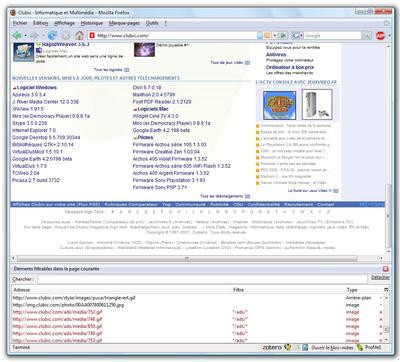Screen dimensions: 400x362
Task: Open the RapidWeaver software thumbnail
Action: pyautogui.click(x=24, y=52)
